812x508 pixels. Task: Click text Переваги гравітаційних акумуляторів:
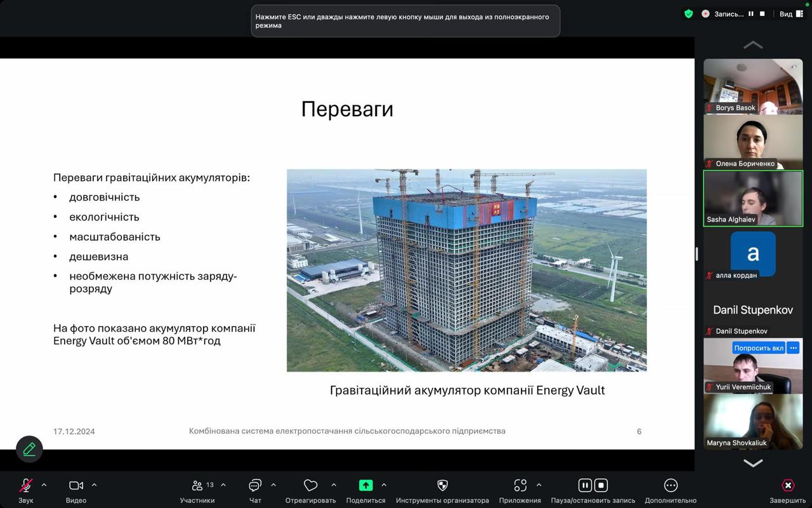tap(152, 177)
